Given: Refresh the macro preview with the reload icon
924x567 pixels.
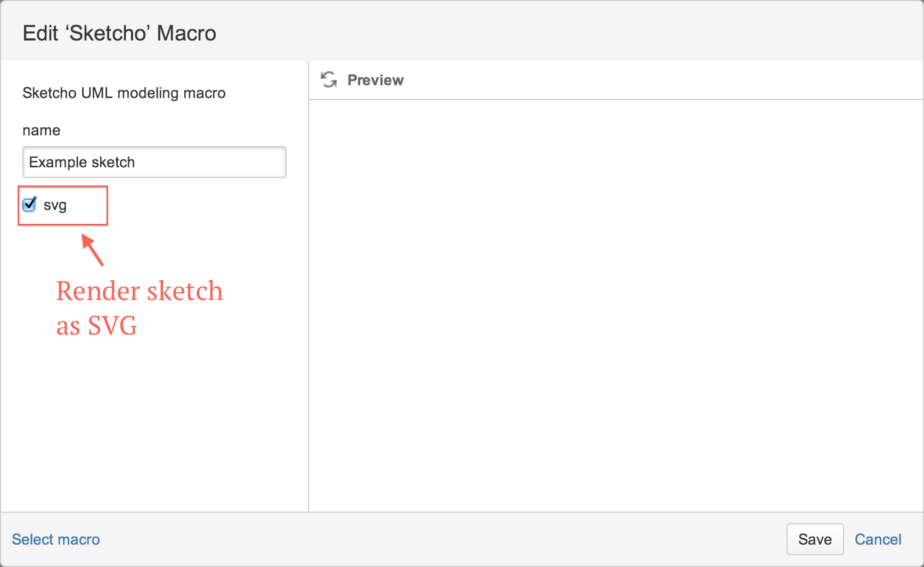Looking at the screenshot, I should coord(329,80).
